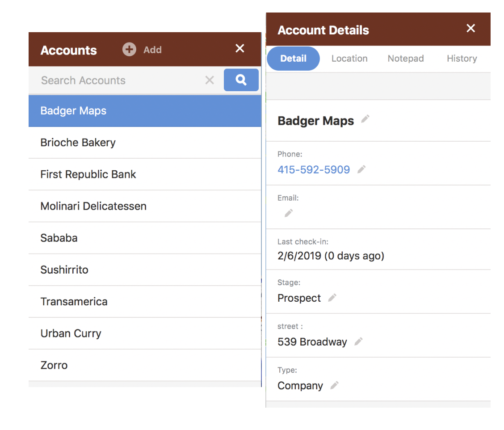View the History tab

click(x=462, y=59)
